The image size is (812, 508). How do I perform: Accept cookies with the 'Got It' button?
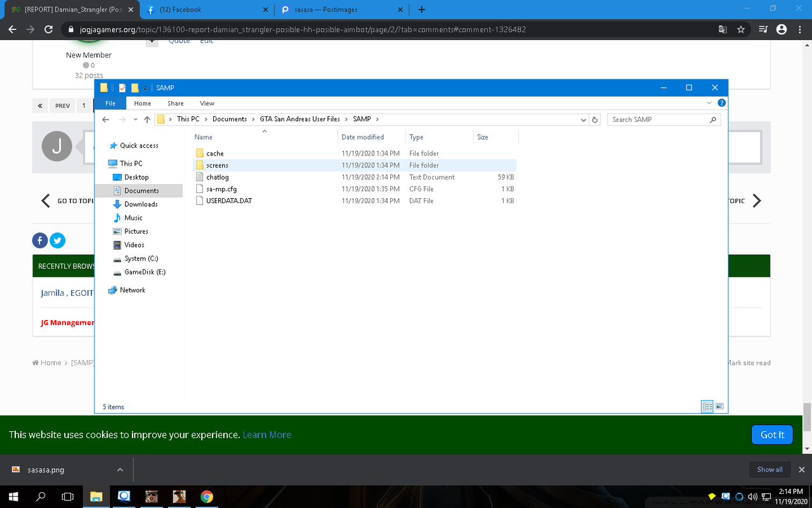pos(772,435)
